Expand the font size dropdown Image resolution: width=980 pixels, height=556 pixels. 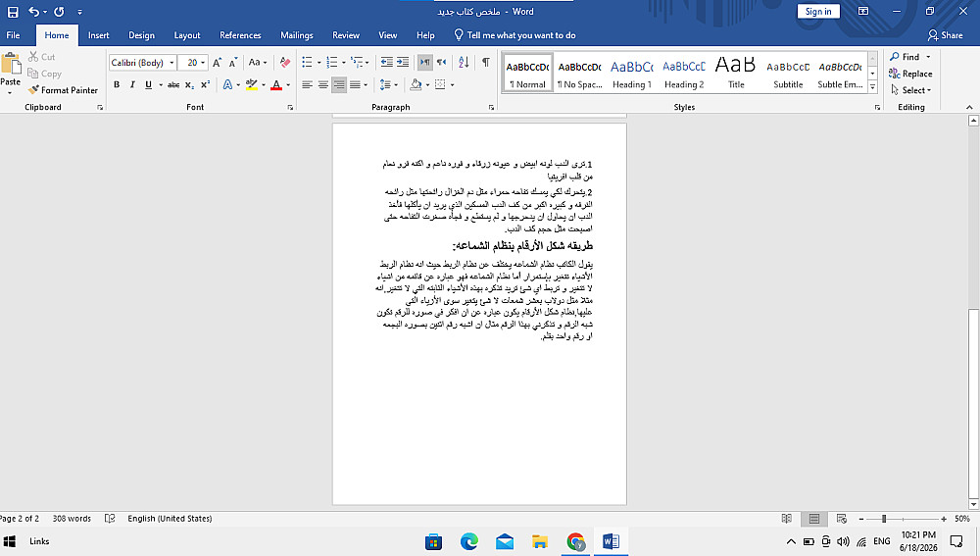coord(203,63)
